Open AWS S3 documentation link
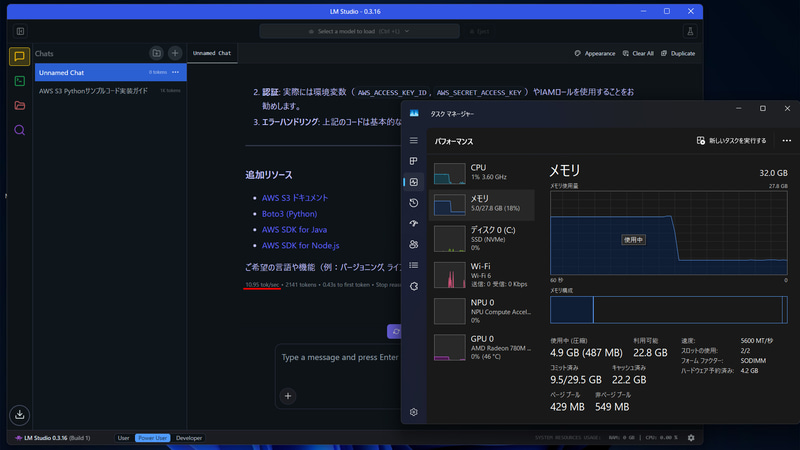This screenshot has height=450, width=800. [x=295, y=198]
